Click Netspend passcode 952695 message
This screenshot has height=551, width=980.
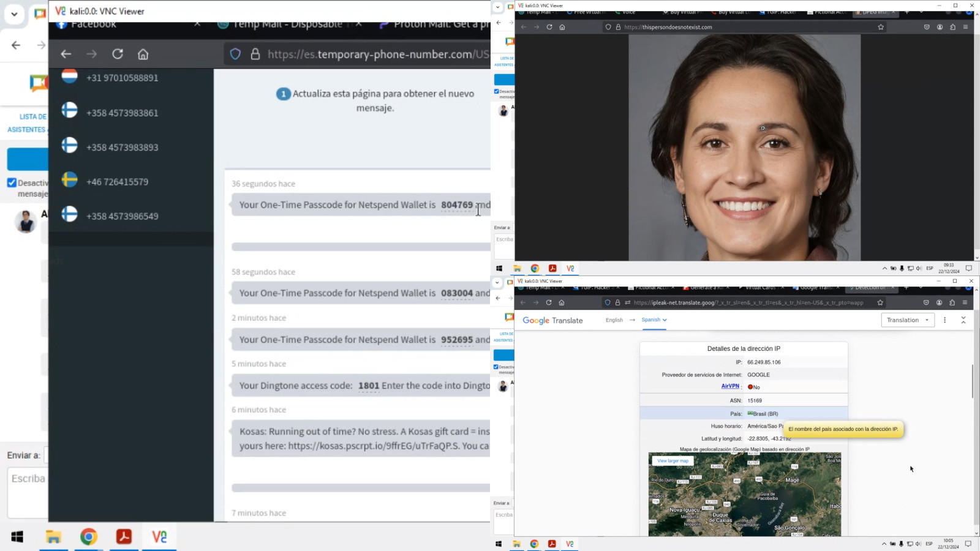[361, 340]
